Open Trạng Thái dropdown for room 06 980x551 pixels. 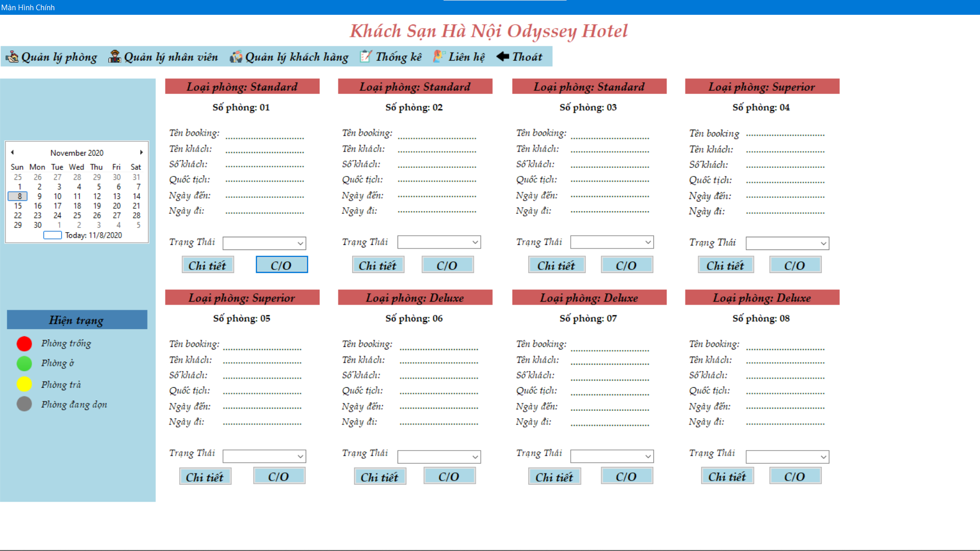439,457
